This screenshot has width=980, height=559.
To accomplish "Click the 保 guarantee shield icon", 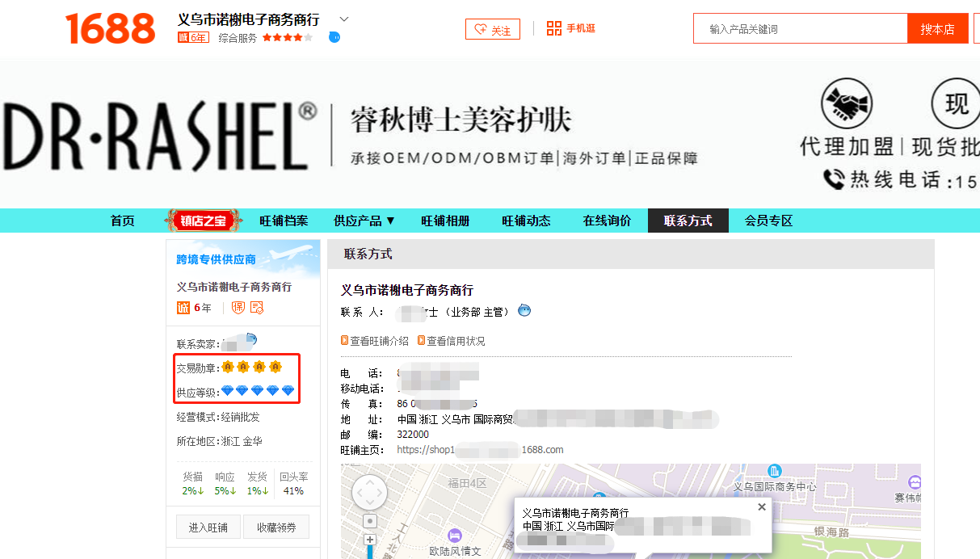I will tap(238, 308).
